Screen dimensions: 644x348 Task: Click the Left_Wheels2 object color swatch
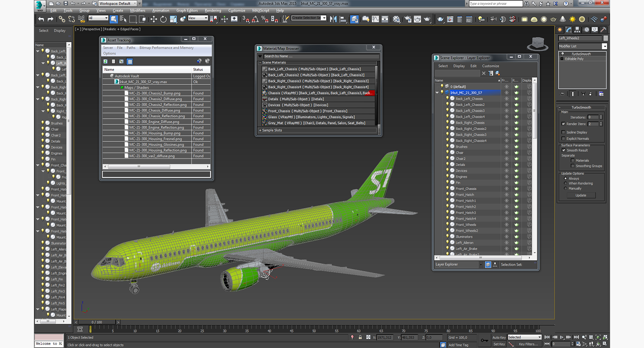point(606,38)
